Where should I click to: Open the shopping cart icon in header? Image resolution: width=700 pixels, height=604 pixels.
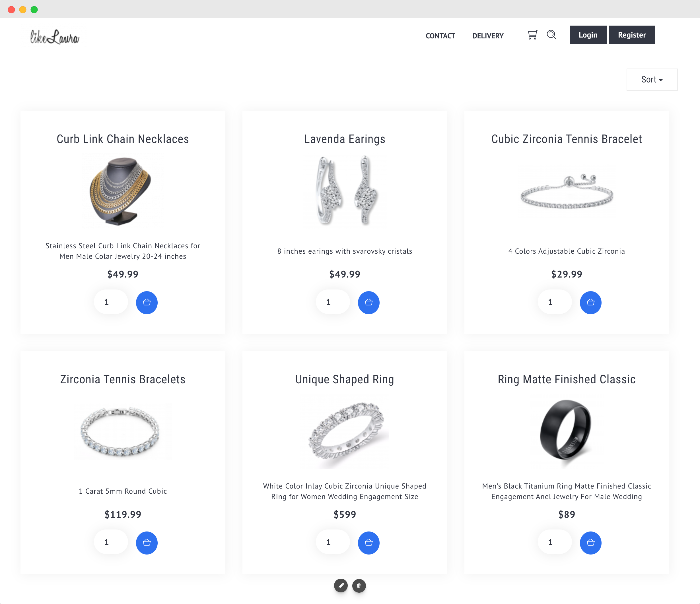click(x=532, y=35)
